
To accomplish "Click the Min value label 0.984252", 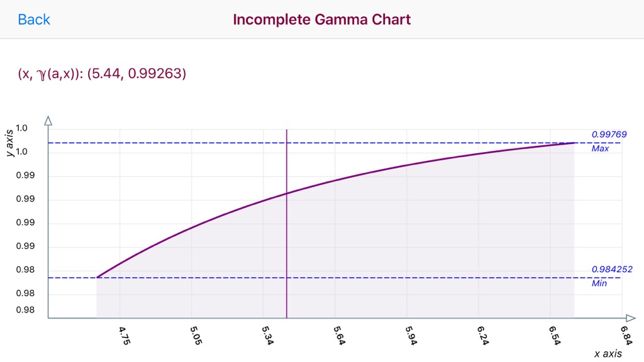I will coord(611,269).
